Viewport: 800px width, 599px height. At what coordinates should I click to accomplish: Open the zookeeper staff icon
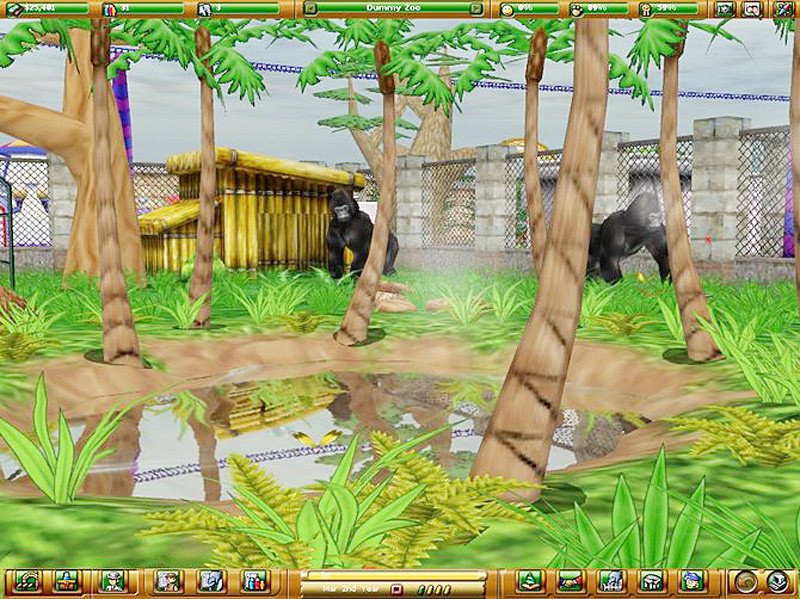tap(113, 581)
